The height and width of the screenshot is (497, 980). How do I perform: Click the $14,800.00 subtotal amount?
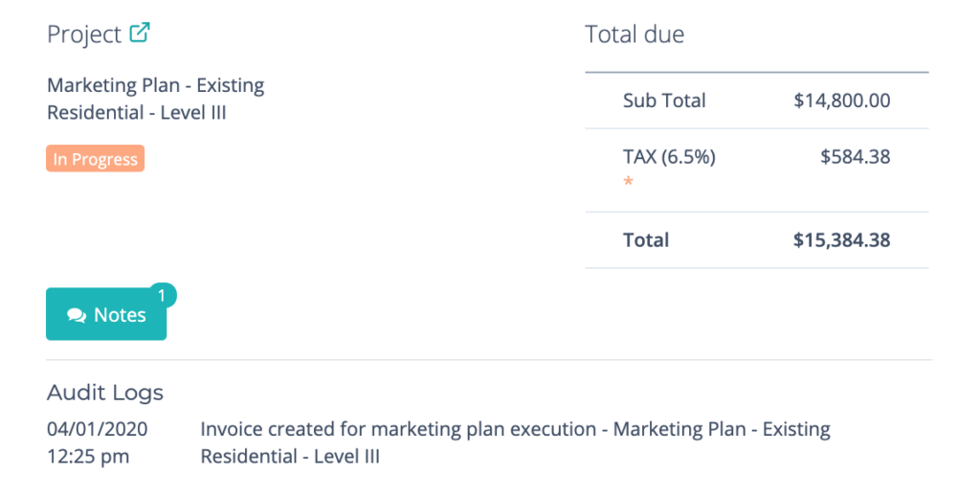pyautogui.click(x=842, y=101)
